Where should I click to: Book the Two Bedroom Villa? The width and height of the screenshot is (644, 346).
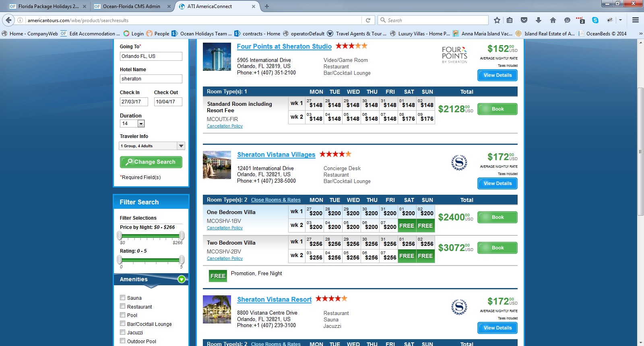[x=497, y=248]
